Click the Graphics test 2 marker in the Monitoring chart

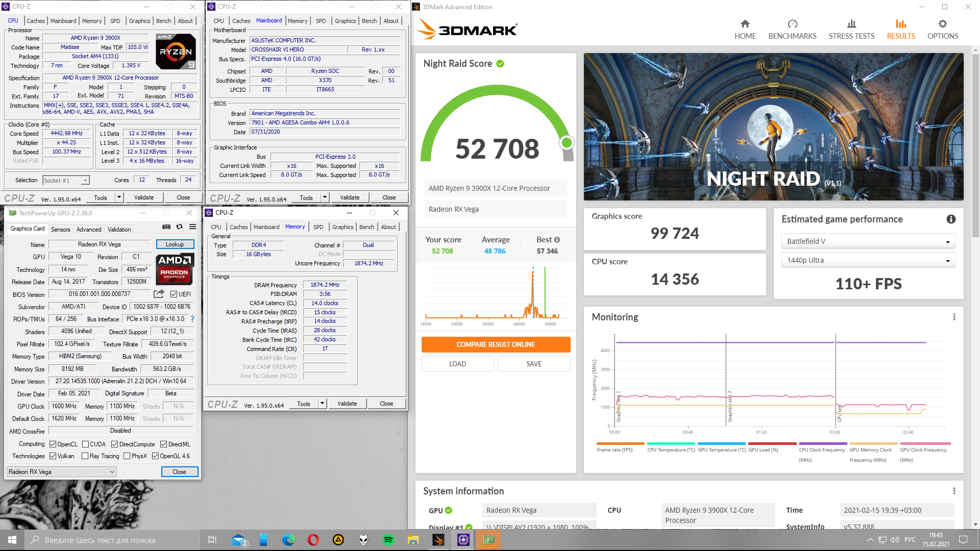[x=729, y=406]
